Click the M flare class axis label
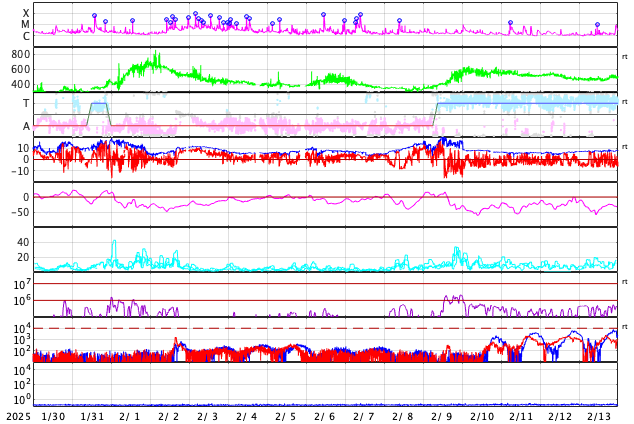Image resolution: width=634 pixels, height=424 pixels. pyautogui.click(x=25, y=25)
